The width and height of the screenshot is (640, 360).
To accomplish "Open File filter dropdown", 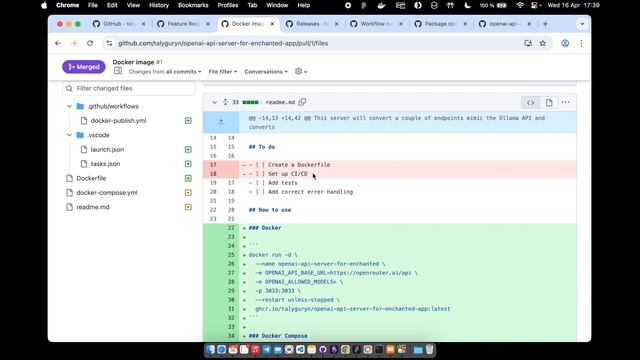I will coord(222,71).
